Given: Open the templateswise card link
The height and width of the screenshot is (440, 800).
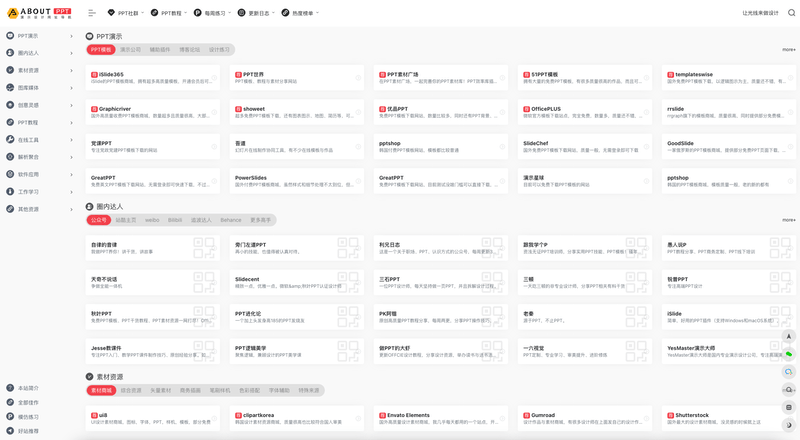Looking at the screenshot, I should pyautogui.click(x=729, y=78).
